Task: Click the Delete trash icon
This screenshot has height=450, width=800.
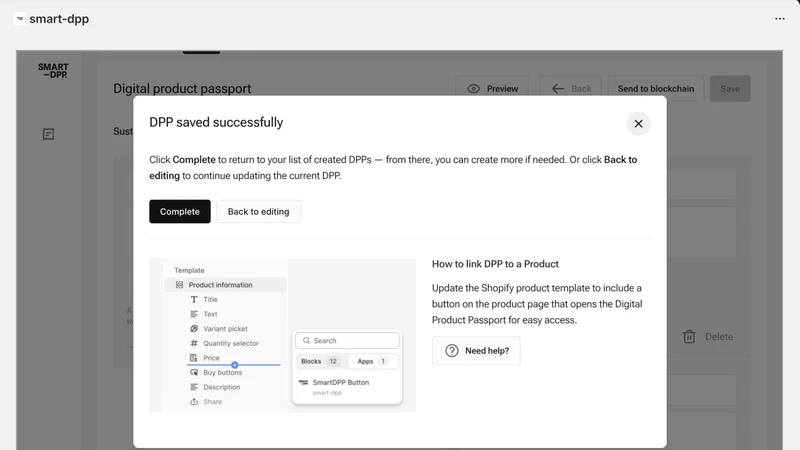Action: (689, 337)
